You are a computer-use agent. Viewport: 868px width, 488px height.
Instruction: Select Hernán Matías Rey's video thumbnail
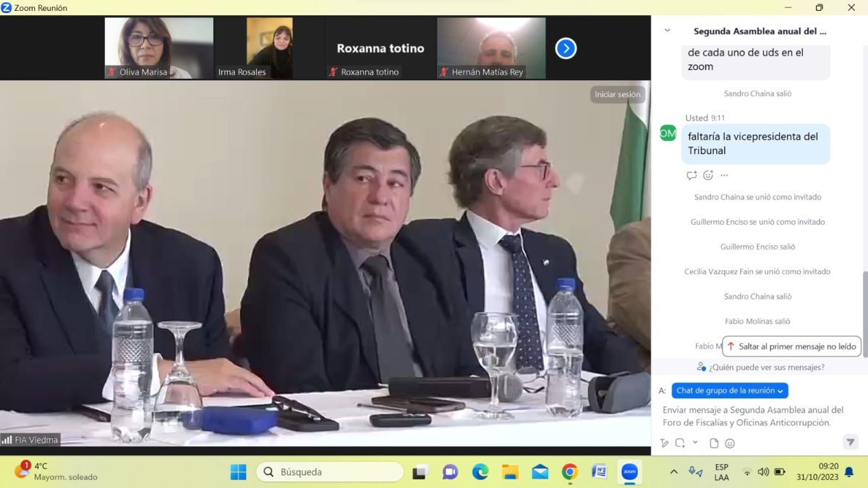click(491, 48)
